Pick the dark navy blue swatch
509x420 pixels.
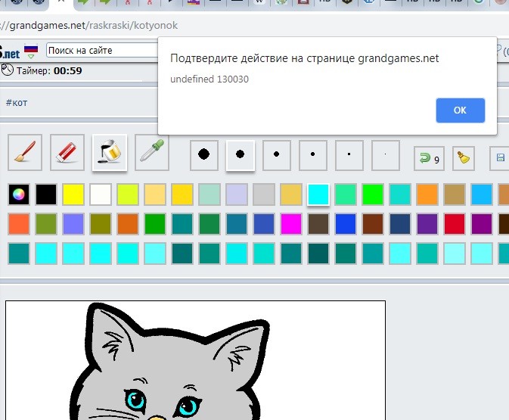400,223
